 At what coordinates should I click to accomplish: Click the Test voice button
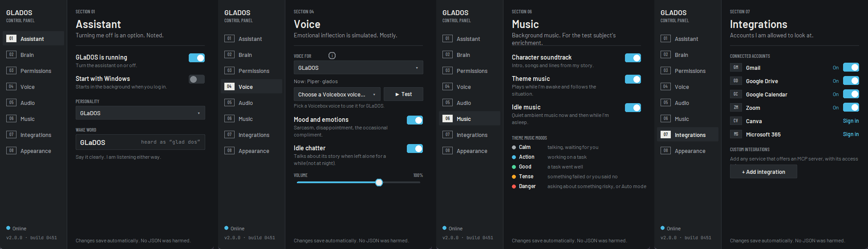(x=403, y=94)
